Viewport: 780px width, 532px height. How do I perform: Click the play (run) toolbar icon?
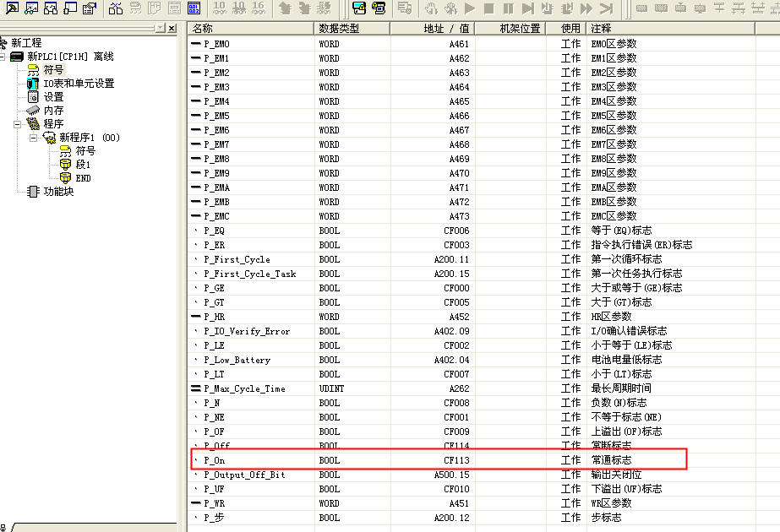click(470, 8)
